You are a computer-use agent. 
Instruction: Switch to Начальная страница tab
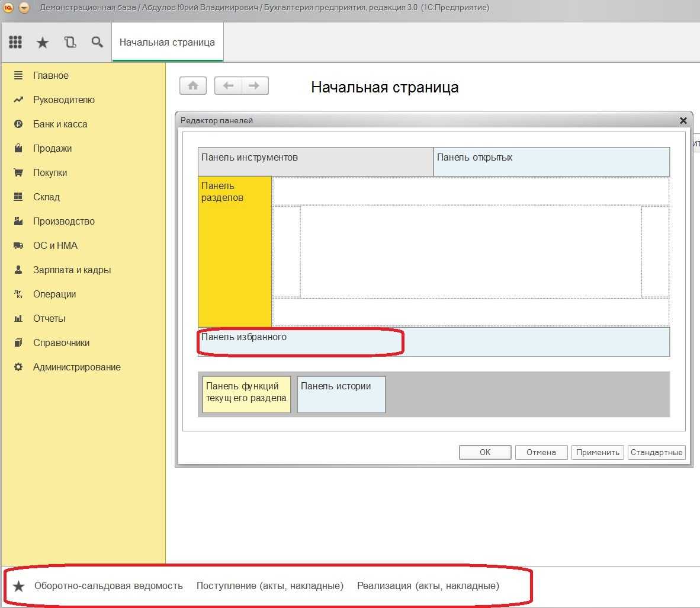[167, 43]
